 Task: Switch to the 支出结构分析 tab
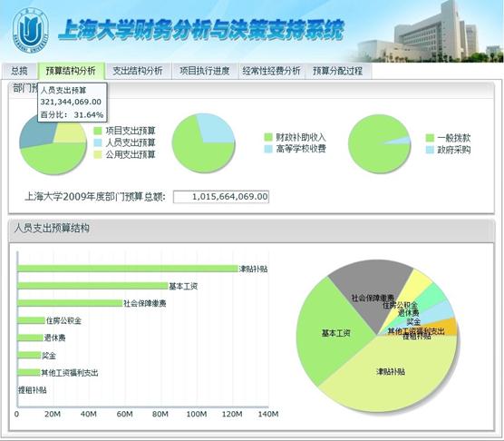(x=138, y=71)
